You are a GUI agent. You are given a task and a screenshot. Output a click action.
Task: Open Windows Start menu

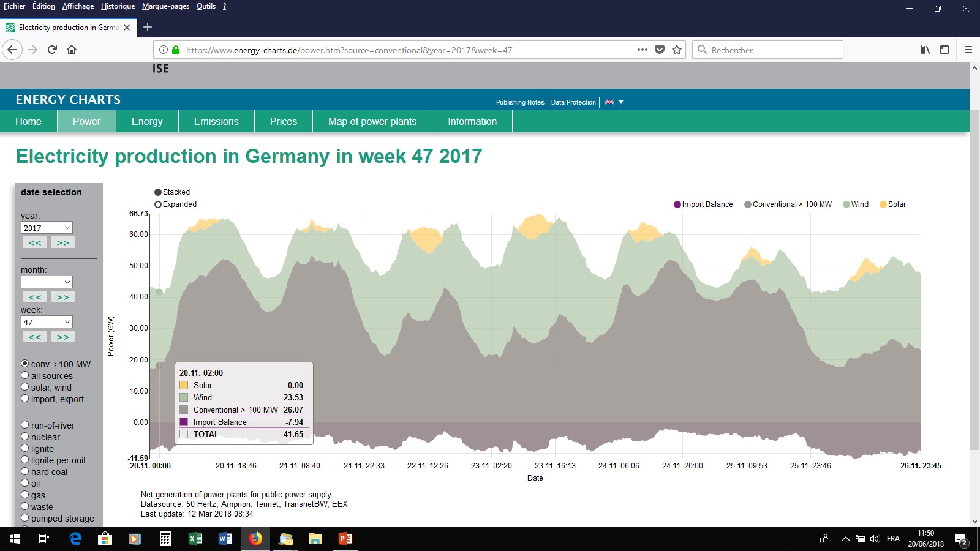[15, 539]
